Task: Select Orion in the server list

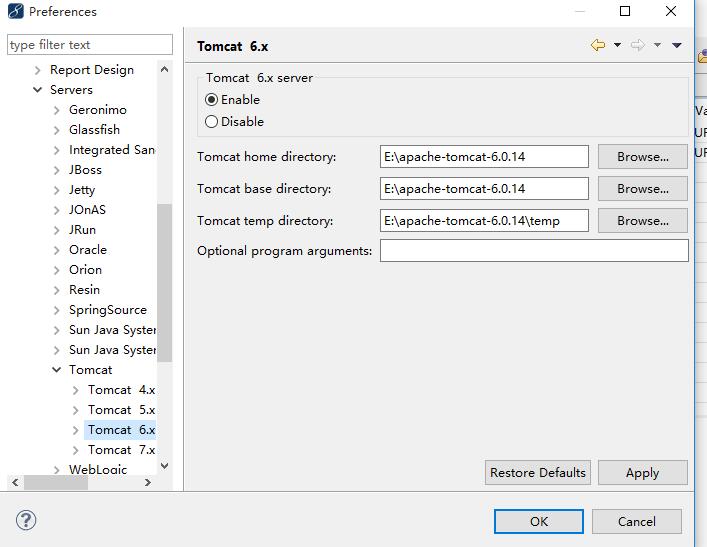Action: pos(85,270)
